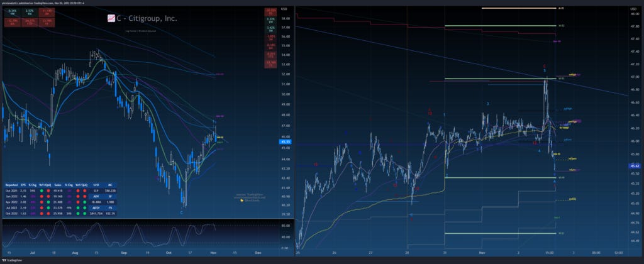This screenshot has width=644, height=264.
Task: Click the chart icon beside Citigroup title
Action: pos(111,18)
